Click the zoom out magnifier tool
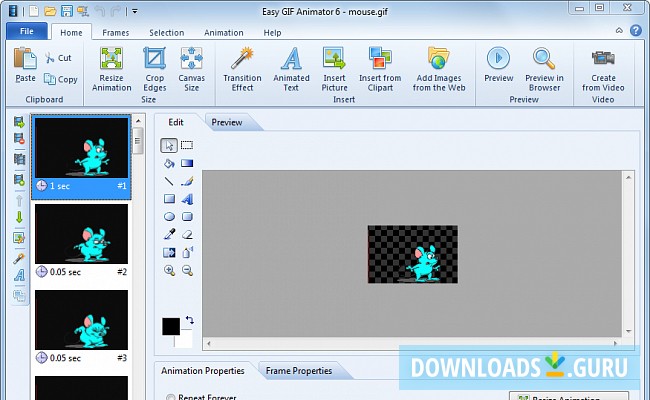This screenshot has height=400, width=650. pyautogui.click(x=187, y=271)
